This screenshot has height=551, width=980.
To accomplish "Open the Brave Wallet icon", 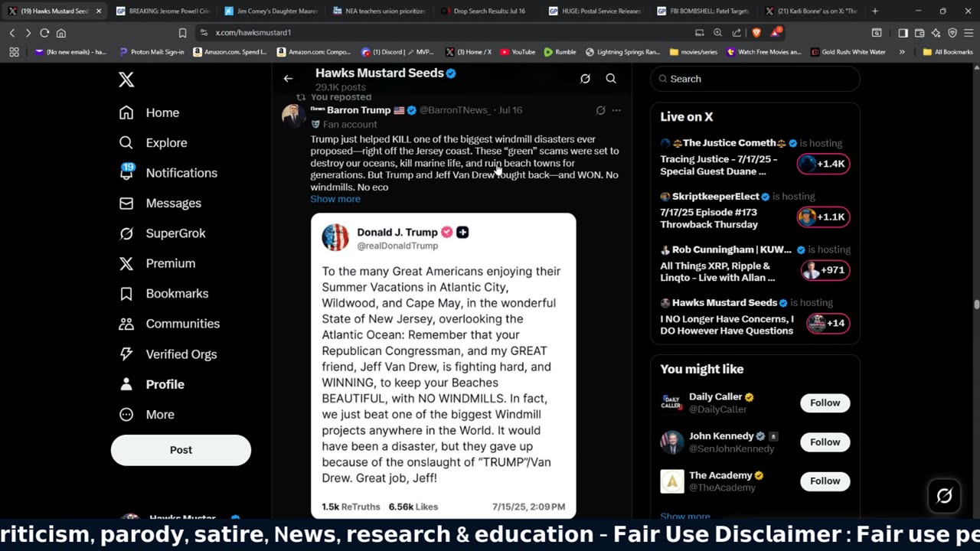I will (920, 33).
